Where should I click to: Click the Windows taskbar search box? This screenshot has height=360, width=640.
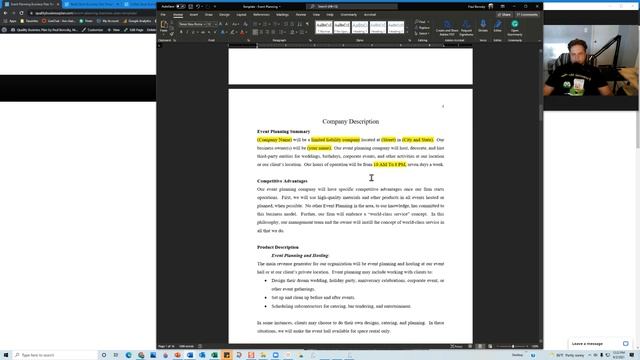pyautogui.click(x=55, y=355)
